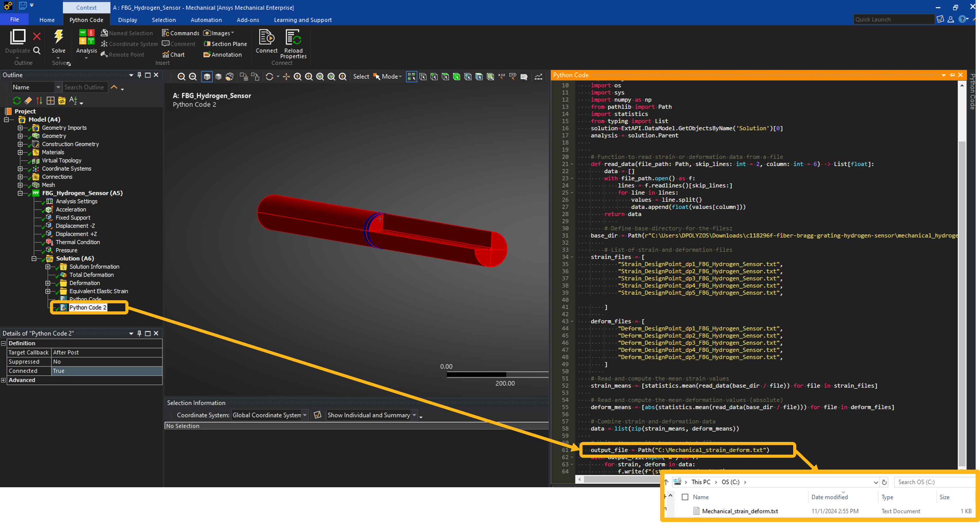Screen dimensions: 980x526
Task: Click OS (C:) breadcrumb
Action: click(x=731, y=482)
